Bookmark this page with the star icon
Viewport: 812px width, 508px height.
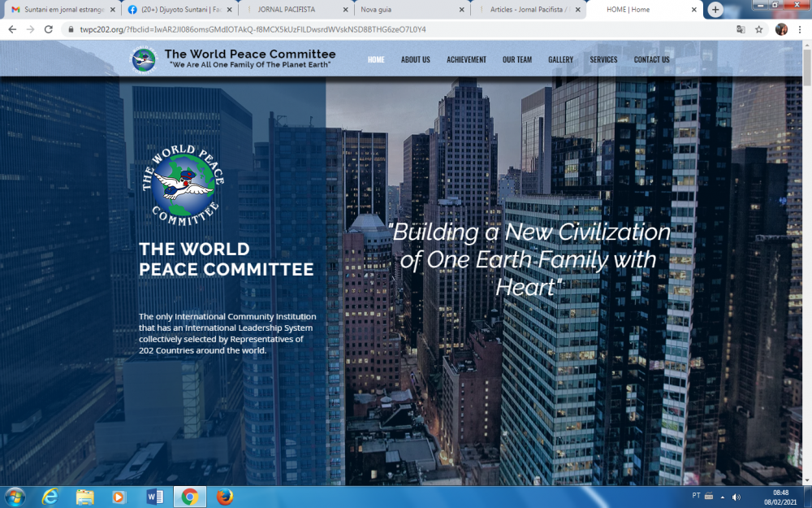759,29
